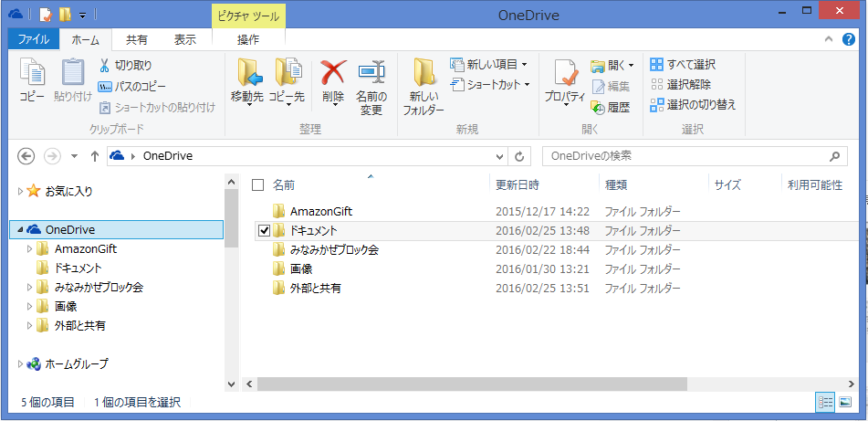
Task: Select 画像 folder in file list
Action: 302,269
